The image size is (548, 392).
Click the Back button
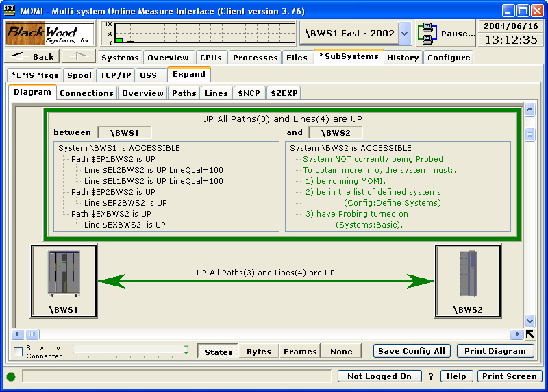pyautogui.click(x=32, y=56)
